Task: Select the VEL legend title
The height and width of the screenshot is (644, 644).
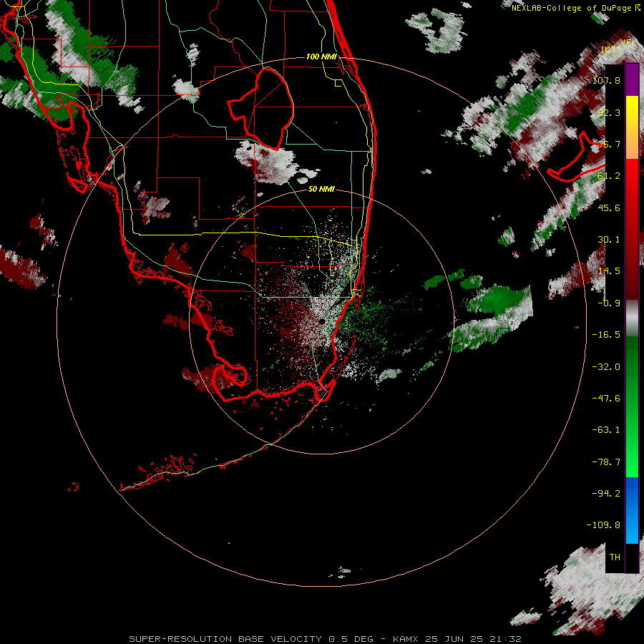Action: [x=628, y=43]
